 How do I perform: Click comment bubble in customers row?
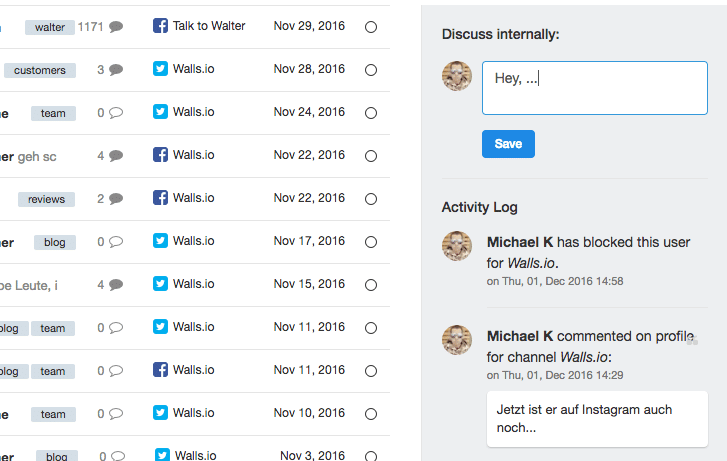pos(116,70)
